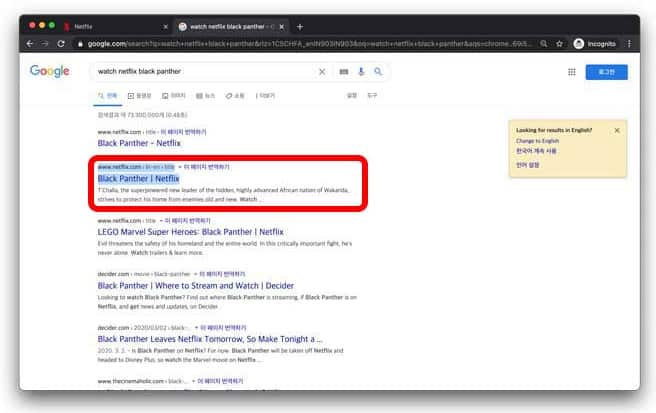Switch to the Videos results tab
The width and height of the screenshot is (656, 413).
click(x=139, y=96)
